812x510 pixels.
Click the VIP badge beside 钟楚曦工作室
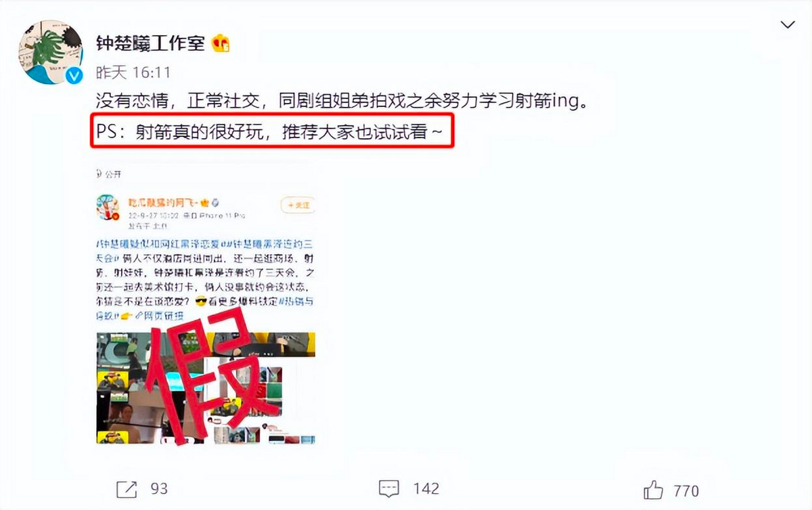221,43
